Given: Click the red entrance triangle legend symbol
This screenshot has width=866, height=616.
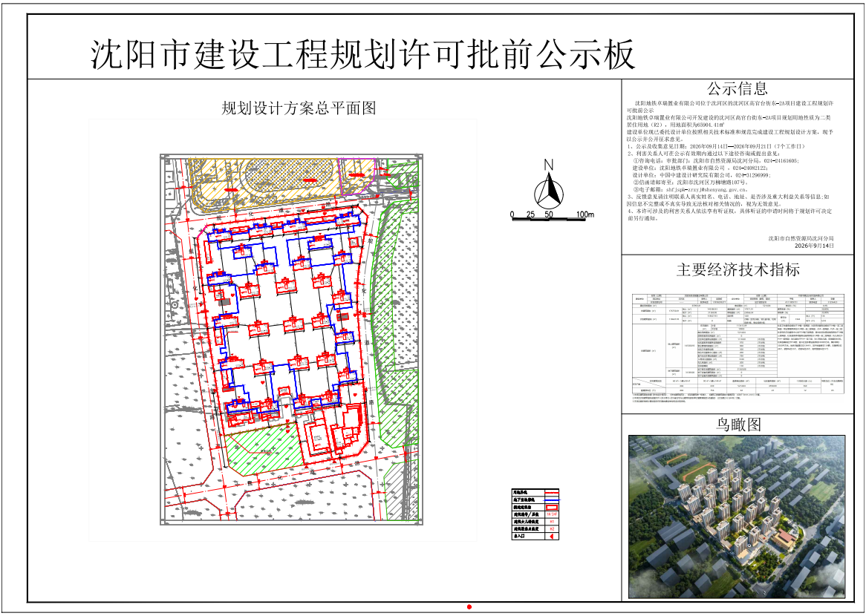Looking at the screenshot, I should pos(552,536).
